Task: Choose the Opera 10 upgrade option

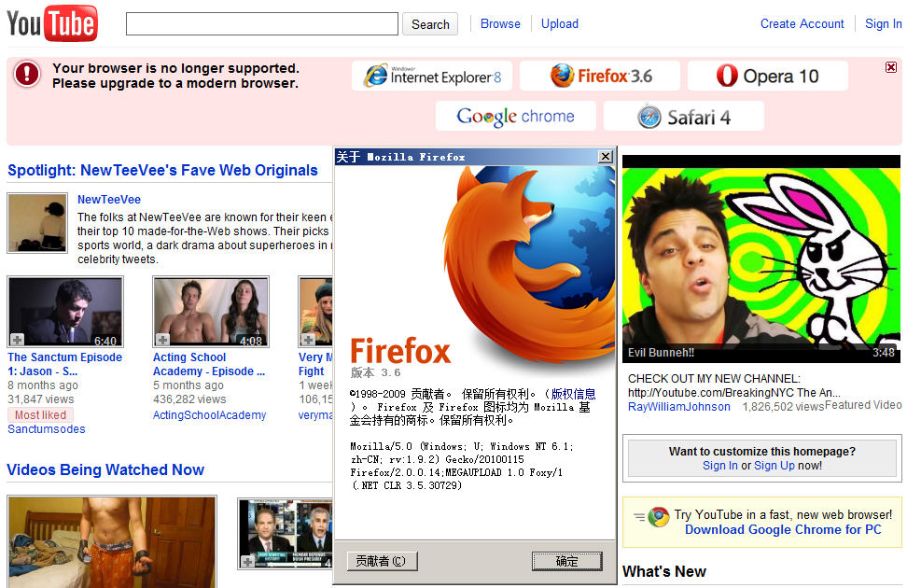Action: (x=768, y=77)
